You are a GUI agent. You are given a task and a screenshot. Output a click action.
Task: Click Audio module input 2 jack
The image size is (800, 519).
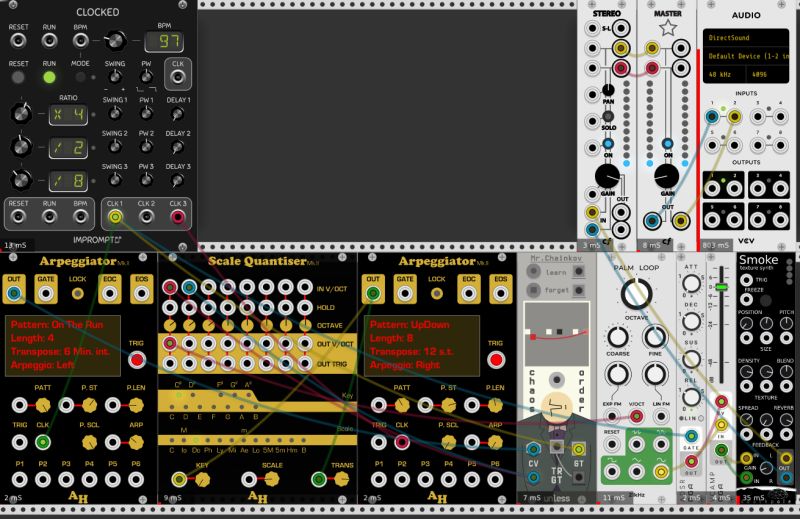(735, 117)
